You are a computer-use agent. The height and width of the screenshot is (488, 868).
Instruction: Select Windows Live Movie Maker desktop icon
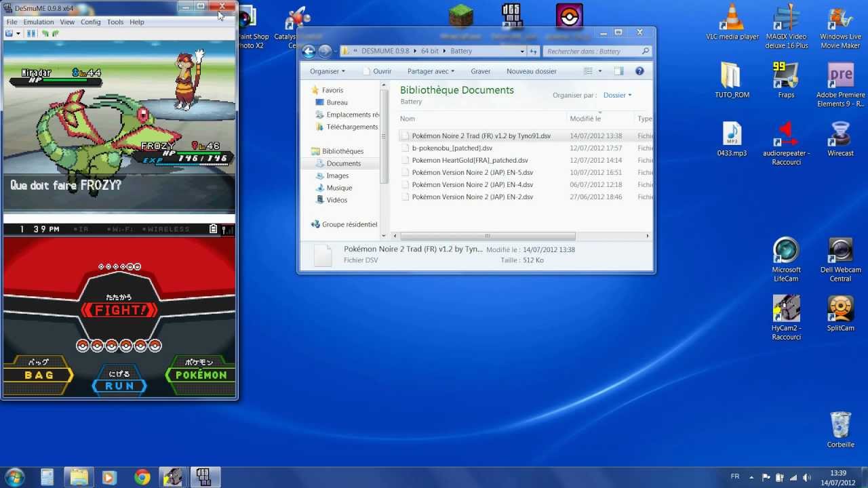click(840, 26)
